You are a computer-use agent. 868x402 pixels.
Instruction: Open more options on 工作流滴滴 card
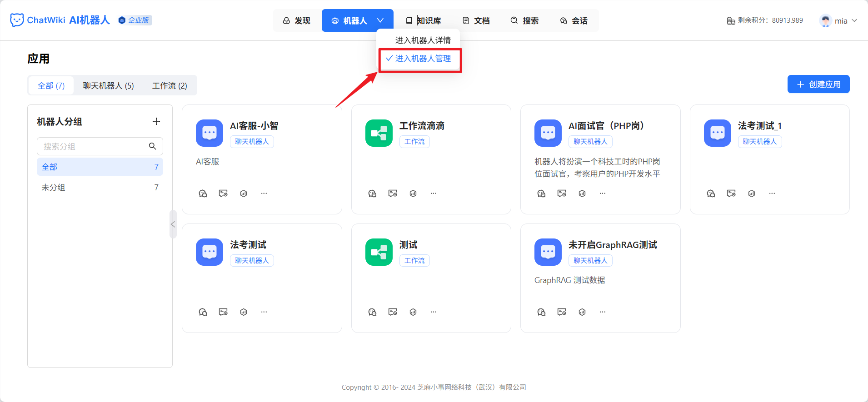[434, 194]
